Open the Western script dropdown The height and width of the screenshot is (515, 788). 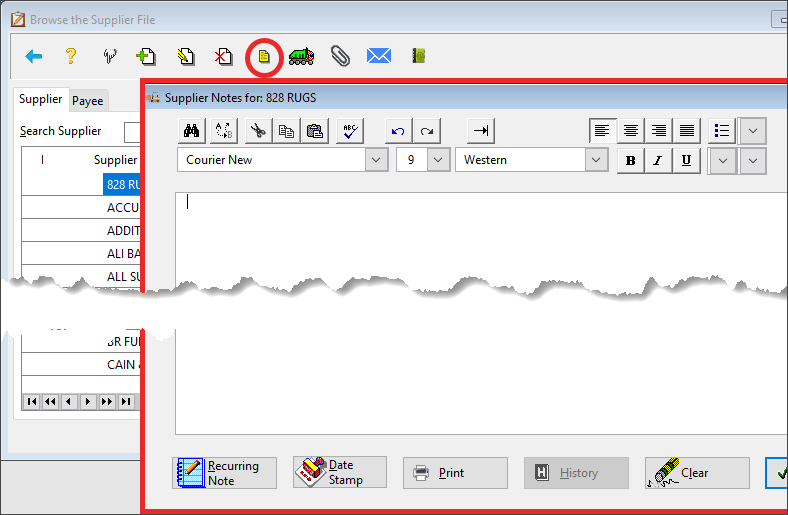point(596,160)
